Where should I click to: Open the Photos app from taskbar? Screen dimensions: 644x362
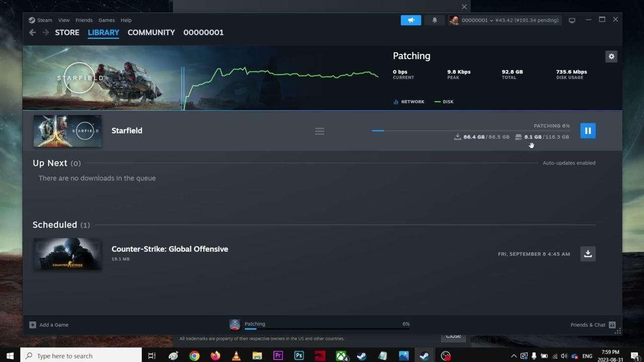404,356
